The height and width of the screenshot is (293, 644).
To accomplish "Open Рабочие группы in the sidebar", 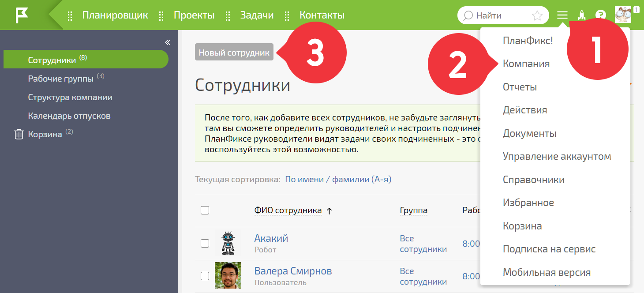I will (x=61, y=79).
